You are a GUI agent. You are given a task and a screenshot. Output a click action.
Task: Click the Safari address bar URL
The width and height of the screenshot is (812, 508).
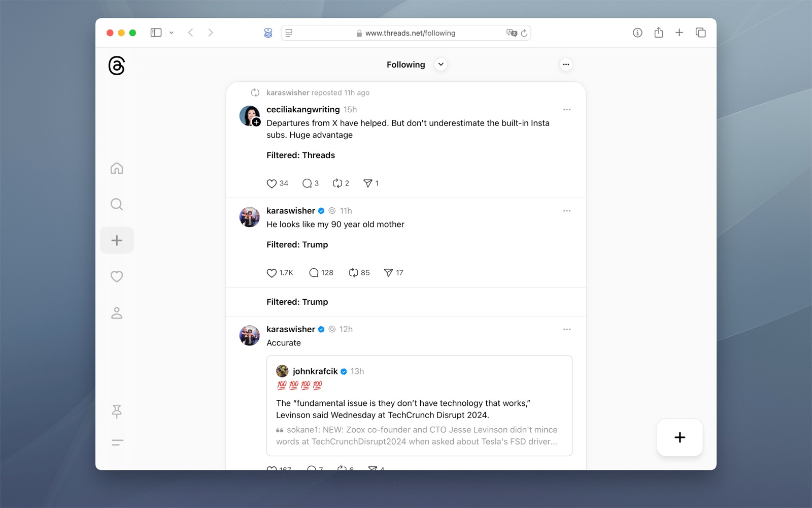click(x=410, y=33)
